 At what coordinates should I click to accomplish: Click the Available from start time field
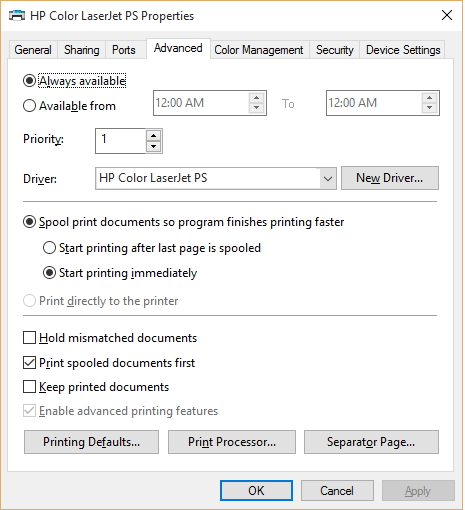click(201, 103)
